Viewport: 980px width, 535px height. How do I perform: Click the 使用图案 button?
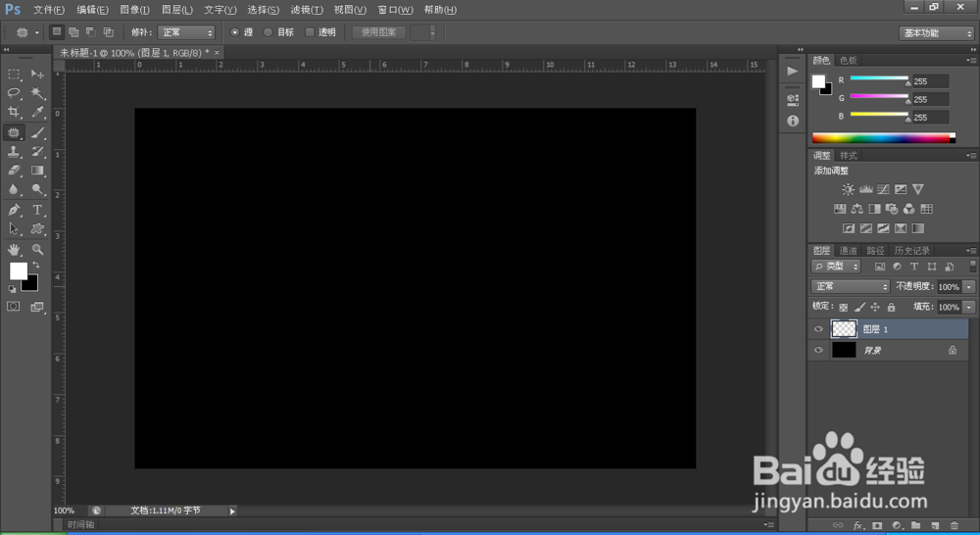[x=378, y=32]
